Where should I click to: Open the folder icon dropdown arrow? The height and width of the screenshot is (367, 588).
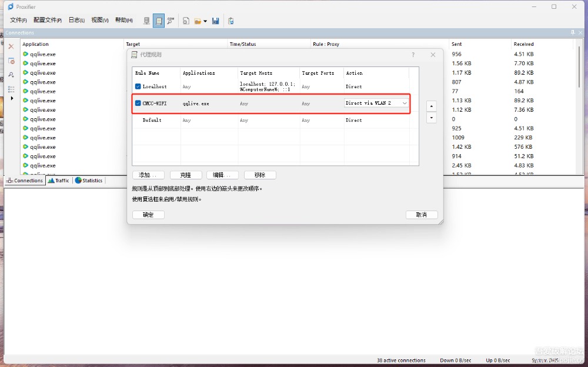coord(205,21)
